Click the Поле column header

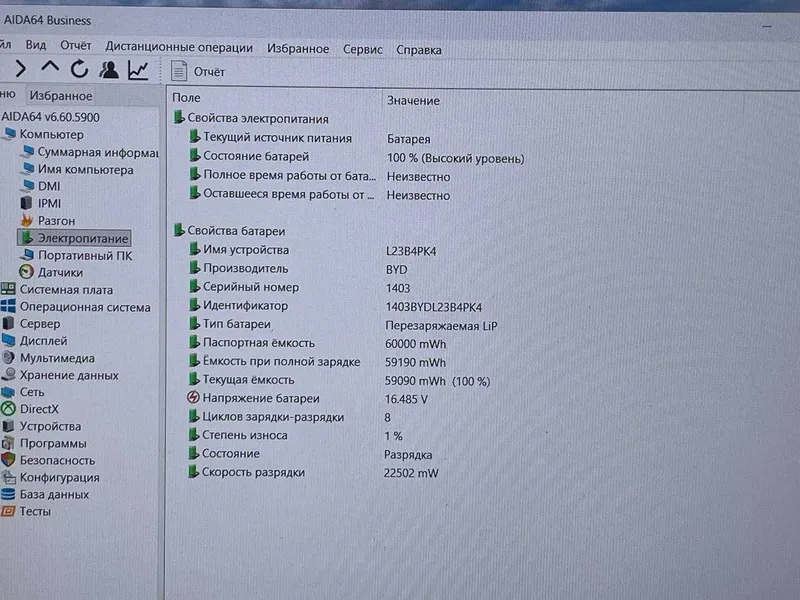pyautogui.click(x=186, y=97)
